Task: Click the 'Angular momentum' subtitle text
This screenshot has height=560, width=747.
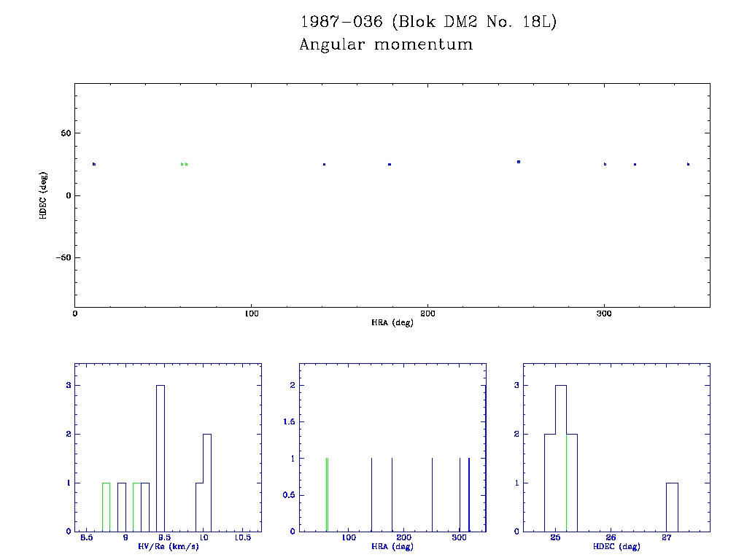Action: coord(386,45)
